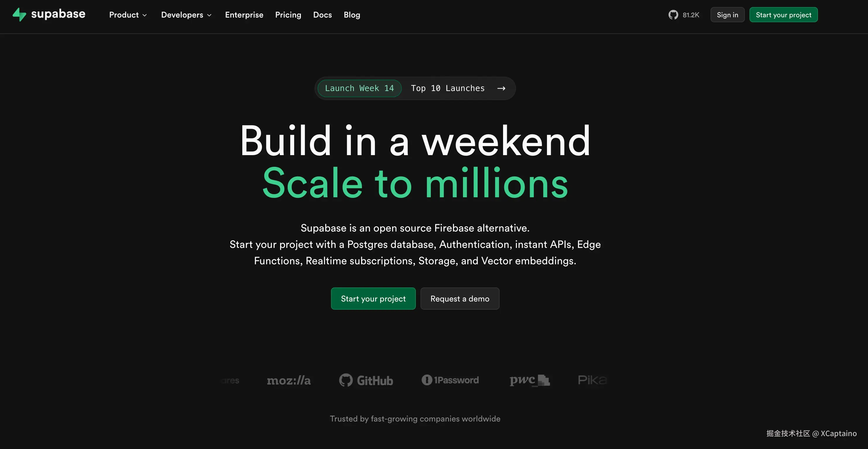Click the chevron beside Product
Image resolution: width=868 pixels, height=449 pixels.
(x=145, y=15)
